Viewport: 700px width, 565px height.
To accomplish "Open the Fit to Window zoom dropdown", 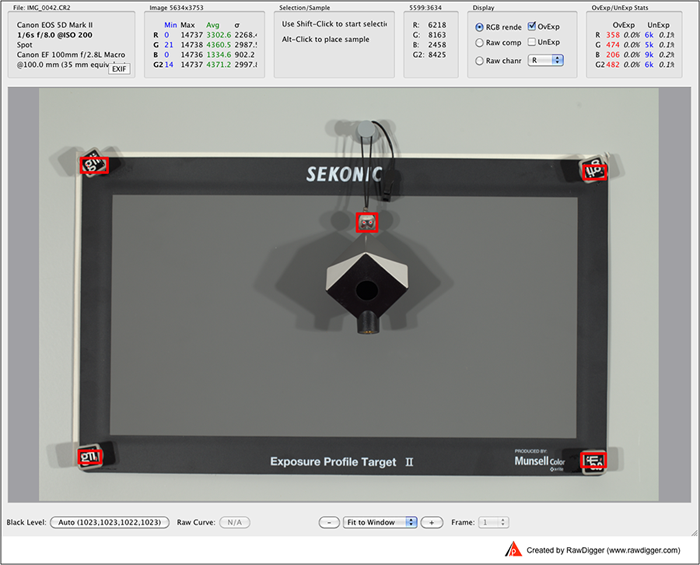I will pos(380,522).
